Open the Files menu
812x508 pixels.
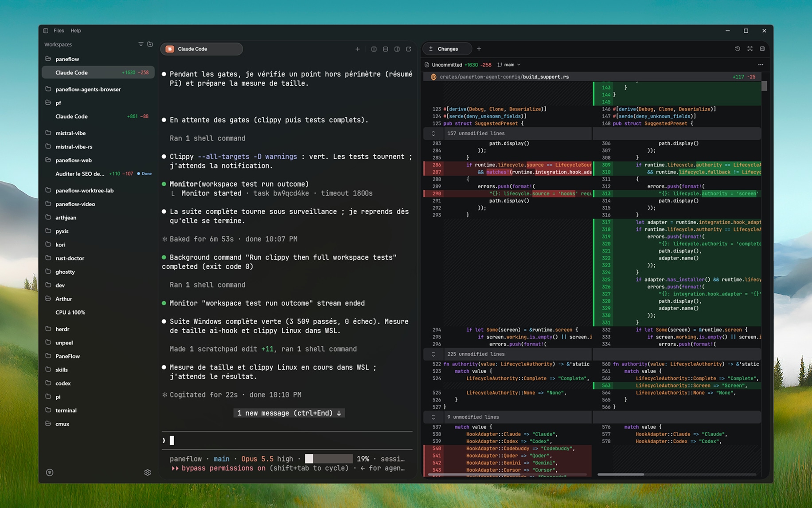click(59, 31)
